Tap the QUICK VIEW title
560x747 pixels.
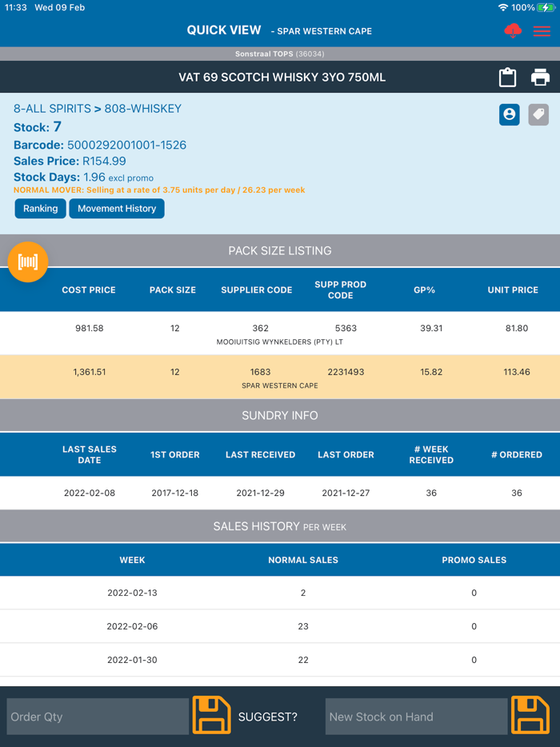coord(224,30)
